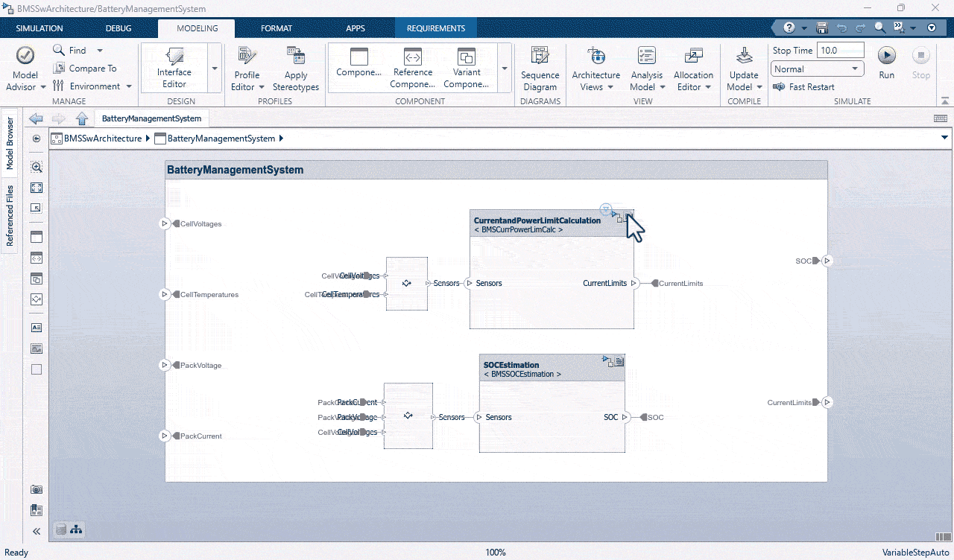Open Architecture Views
Image resolution: width=954 pixels, height=560 pixels.
[596, 69]
